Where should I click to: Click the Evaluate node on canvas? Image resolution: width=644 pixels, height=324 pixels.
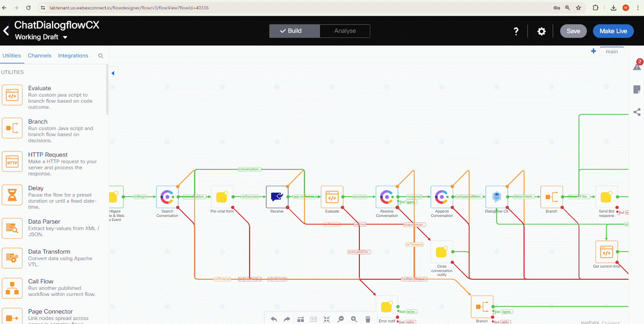(x=332, y=197)
